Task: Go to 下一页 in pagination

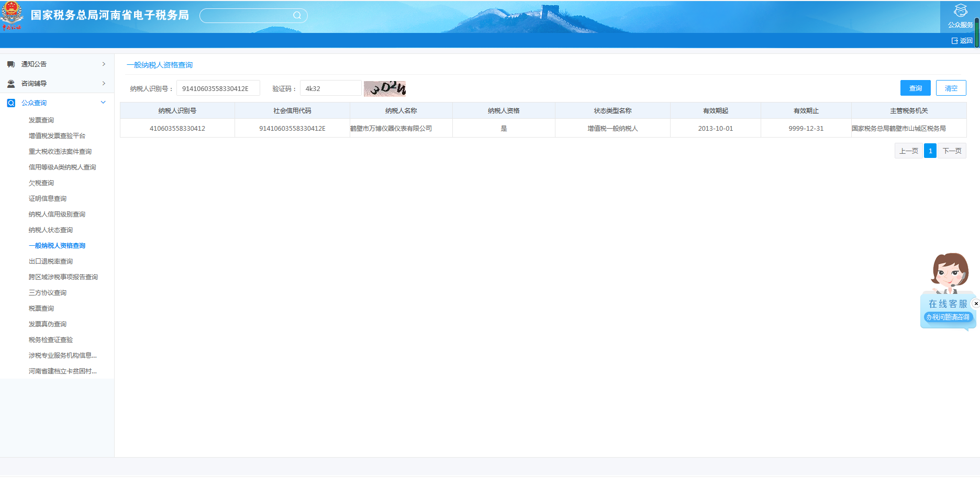Action: 952,151
